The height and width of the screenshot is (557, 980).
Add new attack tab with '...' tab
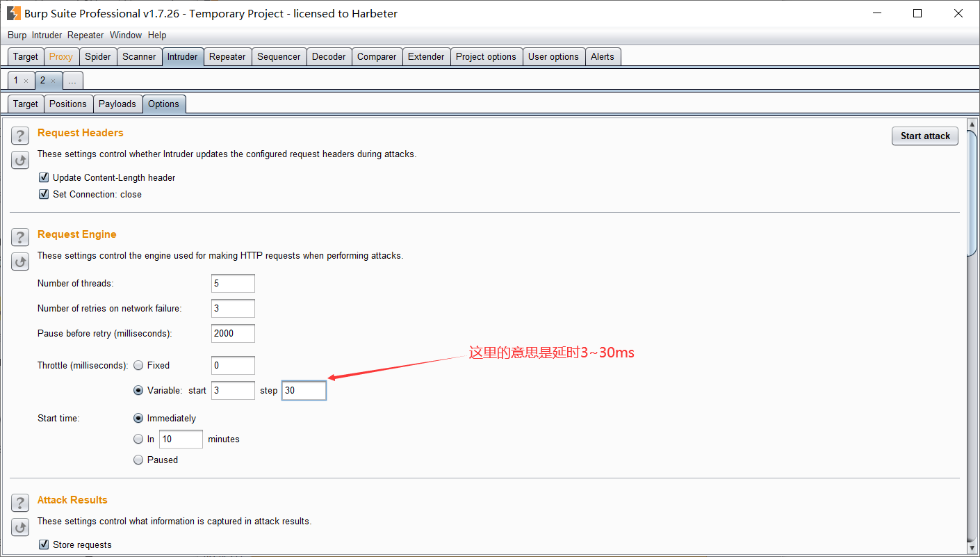tap(72, 81)
